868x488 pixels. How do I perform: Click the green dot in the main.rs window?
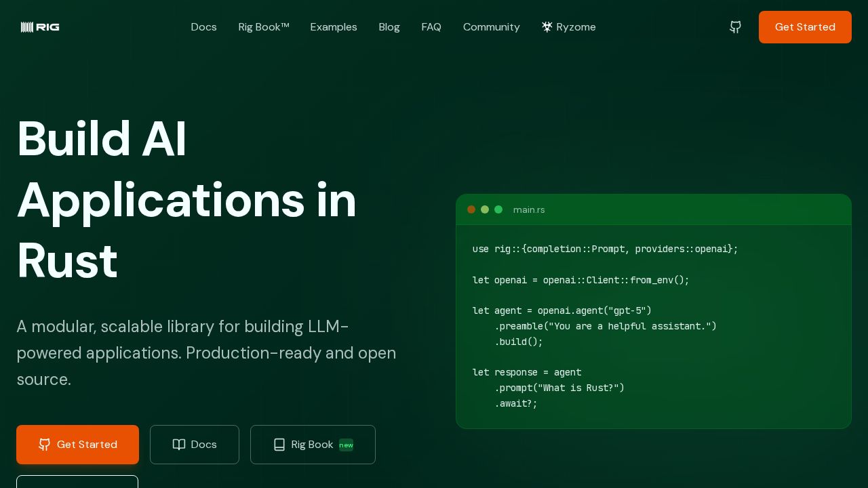pos(498,209)
